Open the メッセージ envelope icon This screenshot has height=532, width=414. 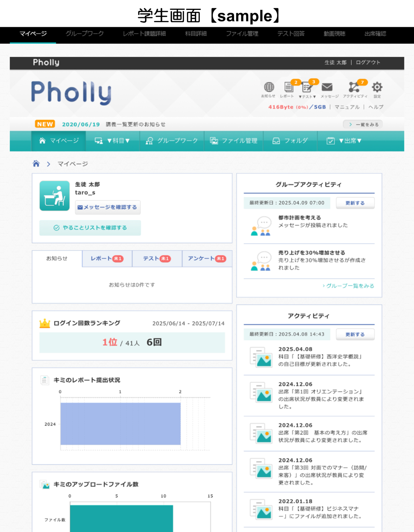tap(327, 87)
